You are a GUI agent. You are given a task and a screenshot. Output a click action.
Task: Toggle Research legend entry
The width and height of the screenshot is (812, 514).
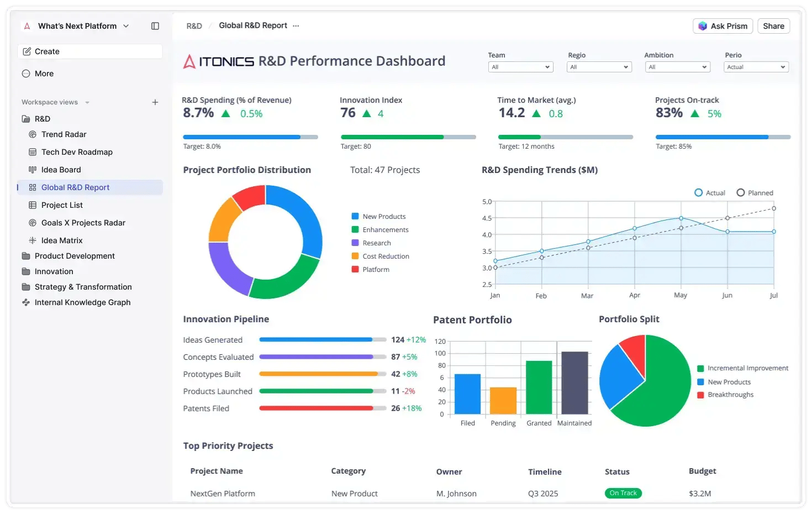tap(372, 243)
